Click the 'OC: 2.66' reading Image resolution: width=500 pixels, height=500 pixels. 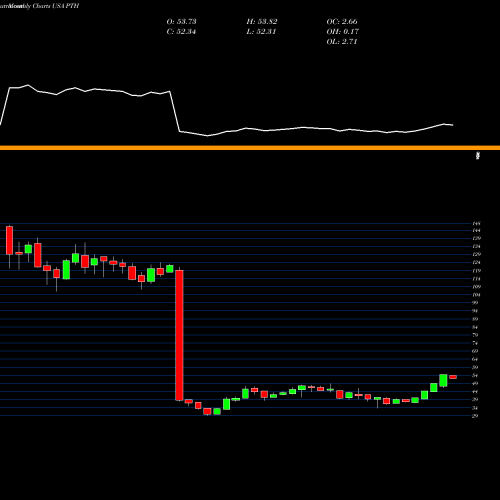coord(342,22)
